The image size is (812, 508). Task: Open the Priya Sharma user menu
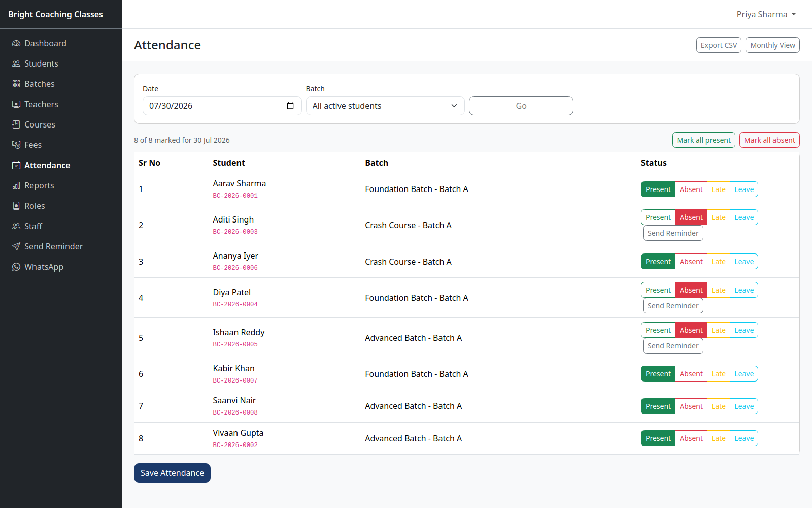click(766, 14)
